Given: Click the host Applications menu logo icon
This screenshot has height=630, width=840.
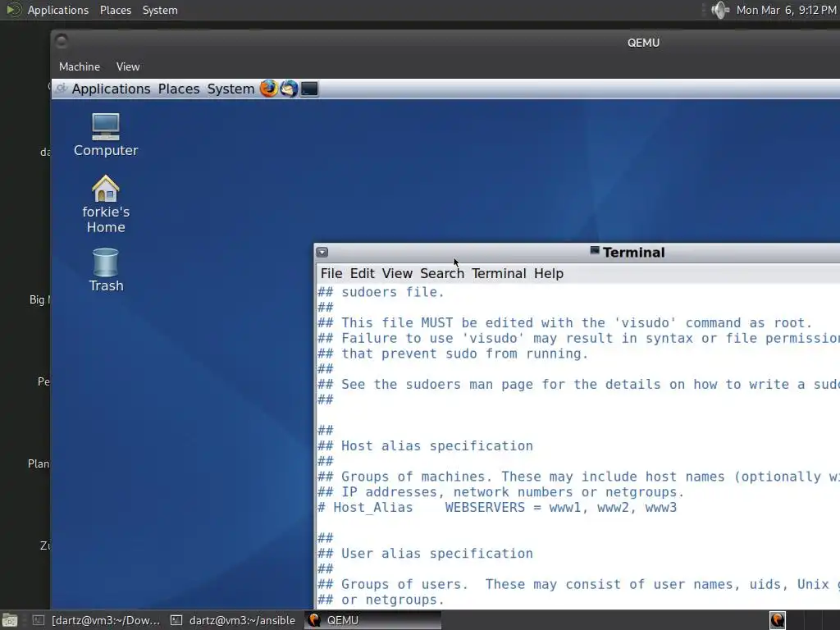Looking at the screenshot, I should (x=14, y=10).
